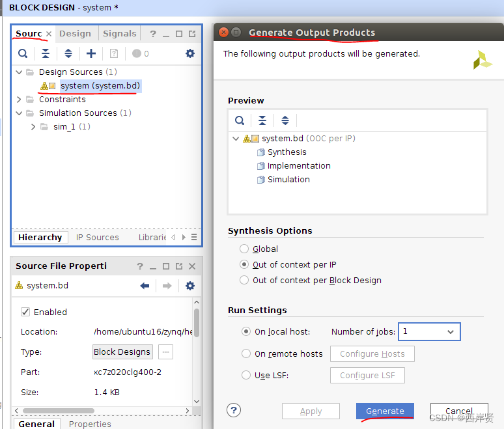Screen dimensions: 504x429
Task: Click the Cancel button
Action: (459, 411)
